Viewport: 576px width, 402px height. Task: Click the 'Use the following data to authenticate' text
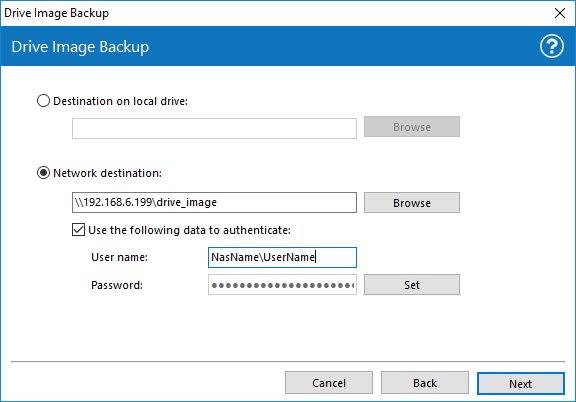[189, 230]
